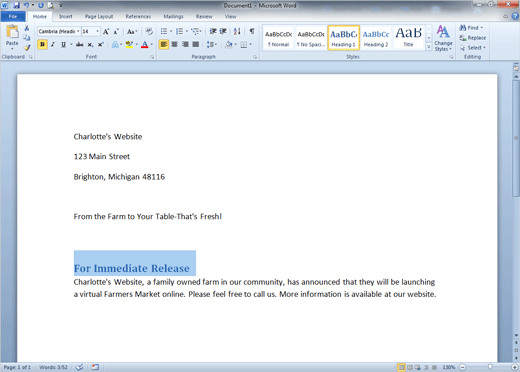This screenshot has width=520, height=372.
Task: Grow the font size
Action: (106, 32)
